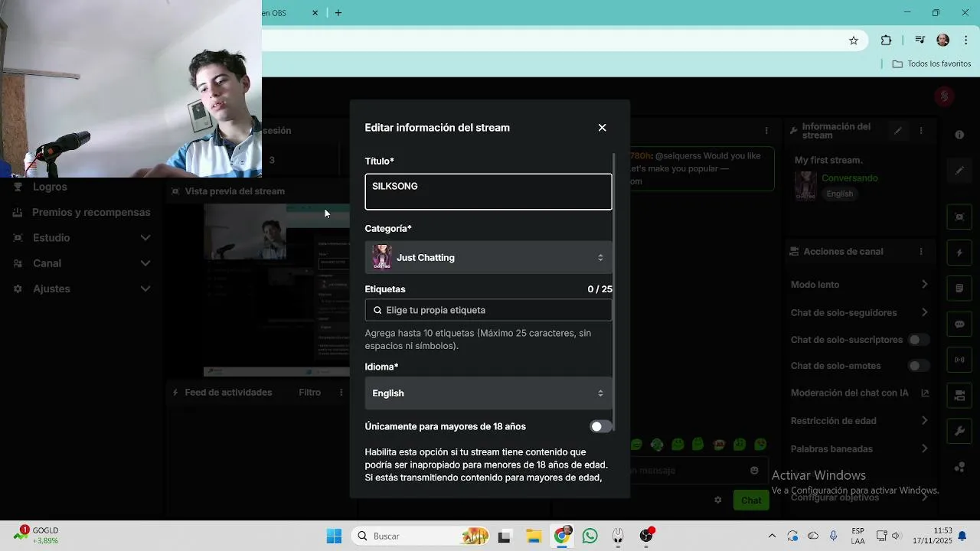The height and width of the screenshot is (551, 980).
Task: Click the English tag under My first stream
Action: tap(840, 194)
